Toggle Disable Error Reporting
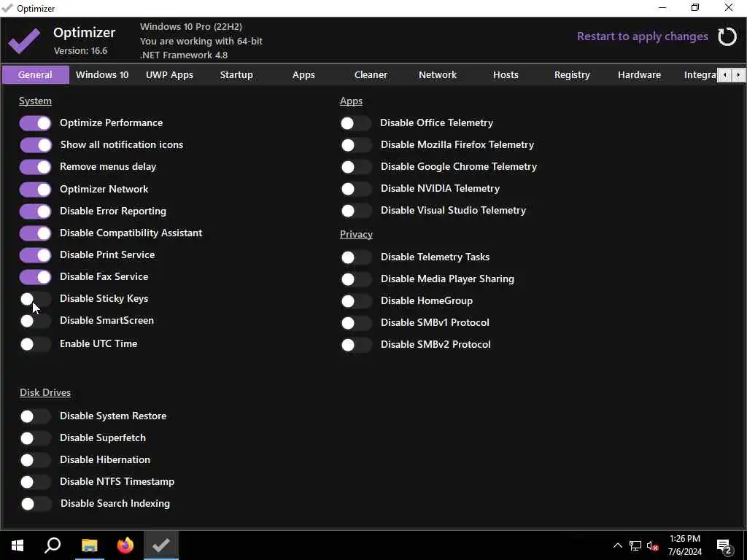Viewport: 747px width, 560px height. [x=35, y=211]
